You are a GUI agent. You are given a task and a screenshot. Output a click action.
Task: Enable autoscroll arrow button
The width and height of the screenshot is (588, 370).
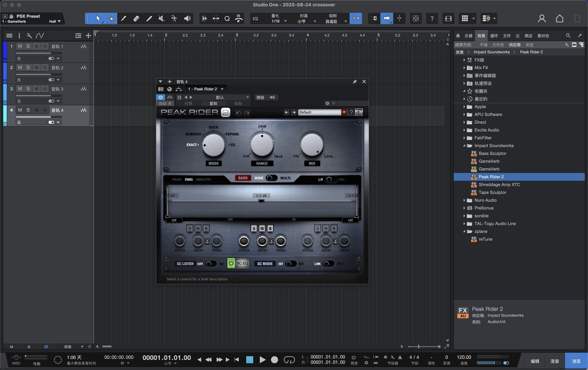[x=387, y=18]
